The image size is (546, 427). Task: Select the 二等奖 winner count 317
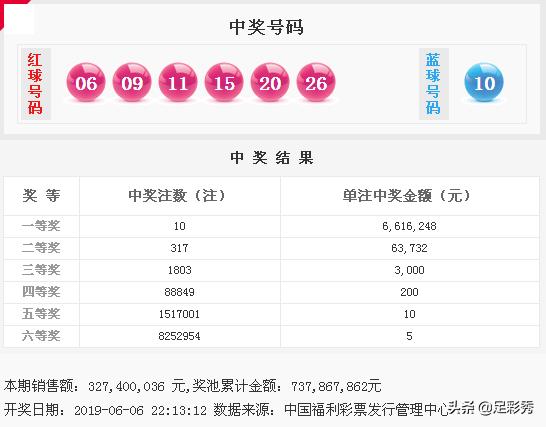pos(179,248)
